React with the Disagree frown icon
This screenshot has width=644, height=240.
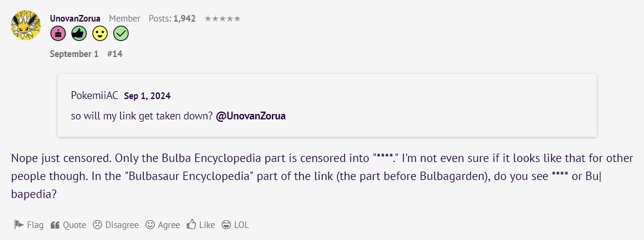[x=97, y=225]
